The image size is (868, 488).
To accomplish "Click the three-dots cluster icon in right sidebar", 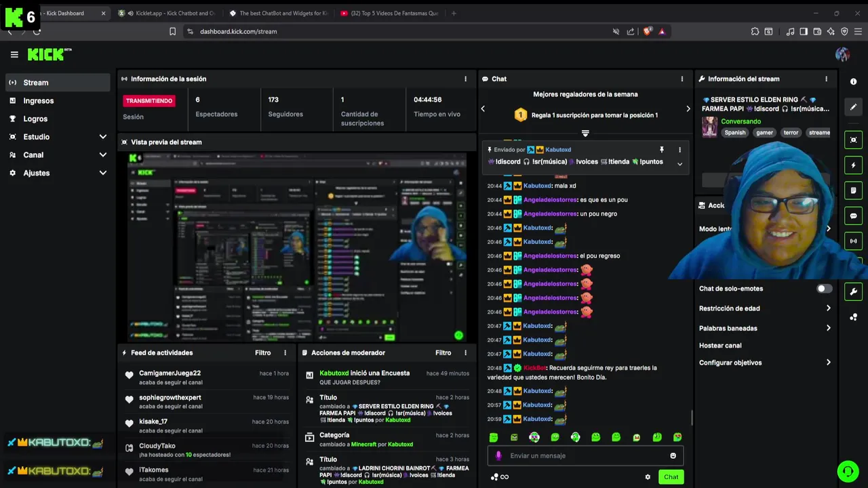I will point(853,317).
